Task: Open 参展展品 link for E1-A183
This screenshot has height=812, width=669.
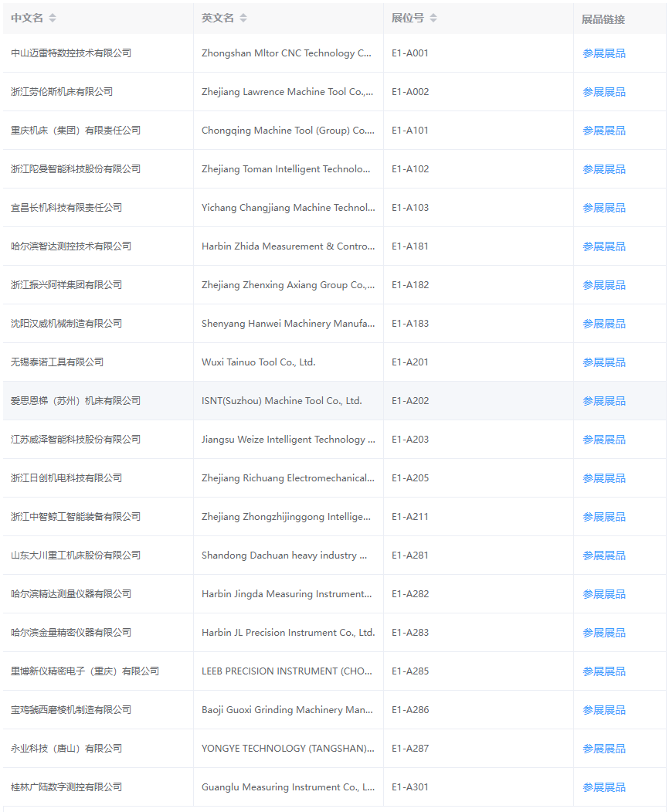Action: (x=604, y=324)
